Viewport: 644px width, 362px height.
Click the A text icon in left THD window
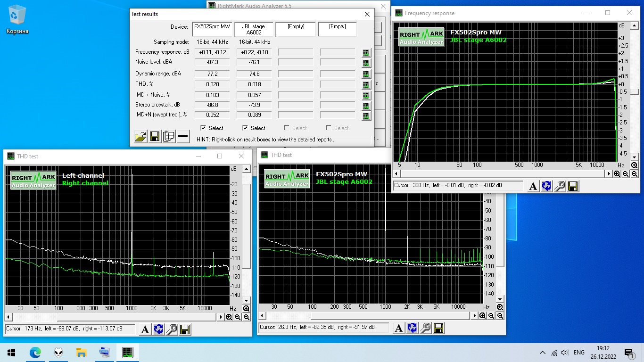(145, 329)
